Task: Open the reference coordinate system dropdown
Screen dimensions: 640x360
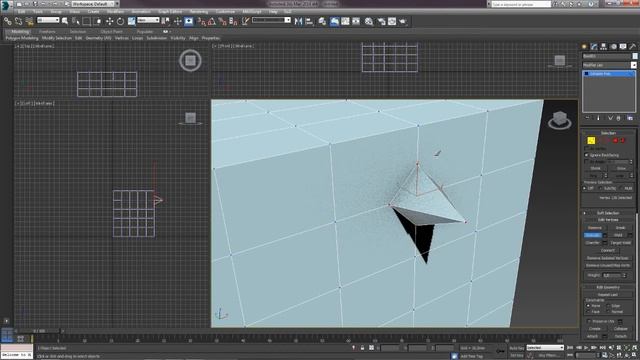Action: 148,20
